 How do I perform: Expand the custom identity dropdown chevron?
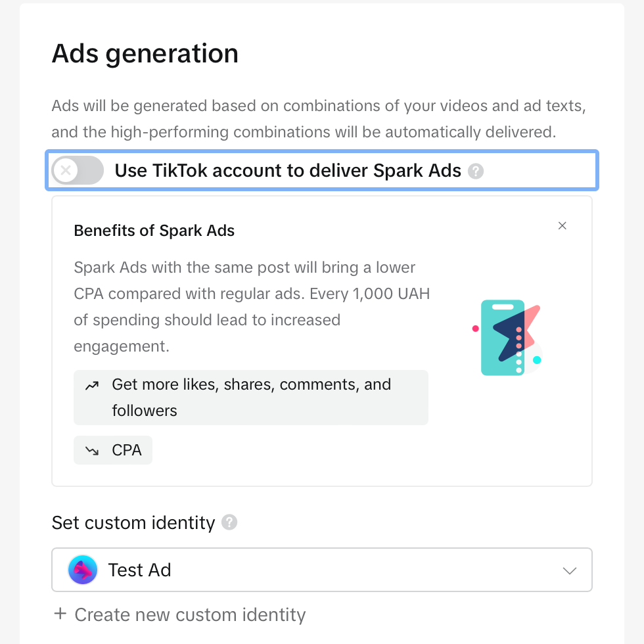tap(570, 570)
